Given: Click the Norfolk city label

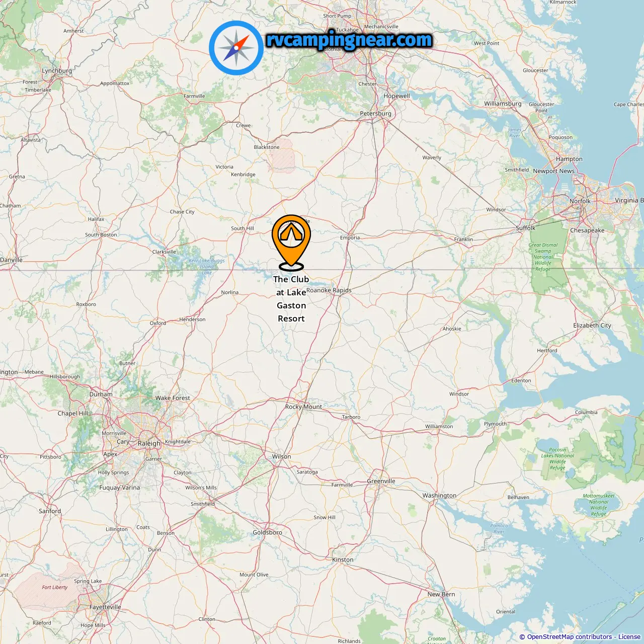Looking at the screenshot, I should [x=580, y=201].
